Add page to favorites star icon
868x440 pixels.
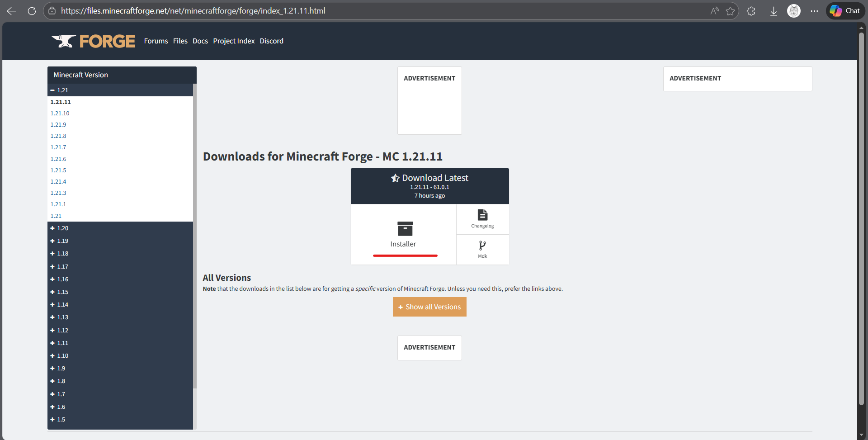(x=730, y=11)
